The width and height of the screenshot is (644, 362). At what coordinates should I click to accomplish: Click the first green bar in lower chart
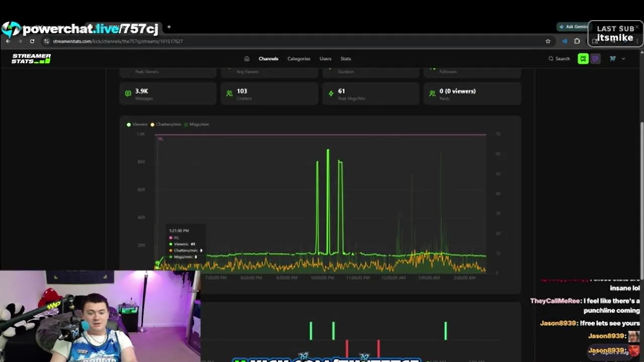[x=311, y=331]
